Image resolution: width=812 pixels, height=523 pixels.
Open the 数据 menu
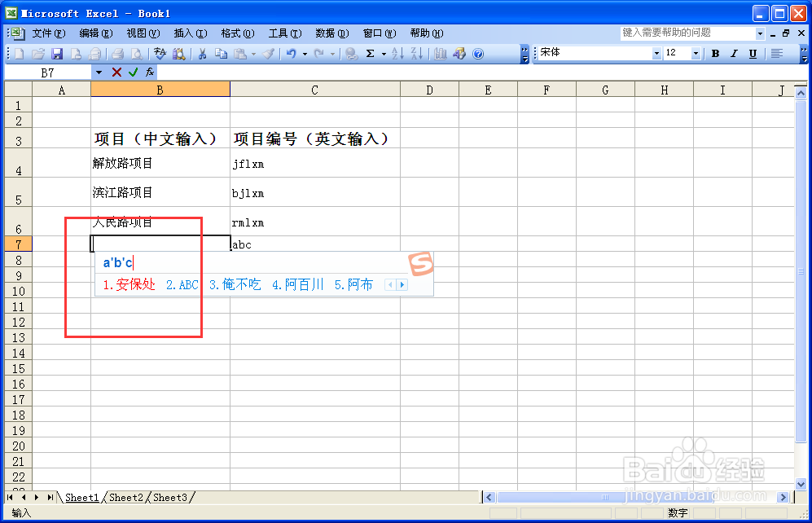(332, 33)
